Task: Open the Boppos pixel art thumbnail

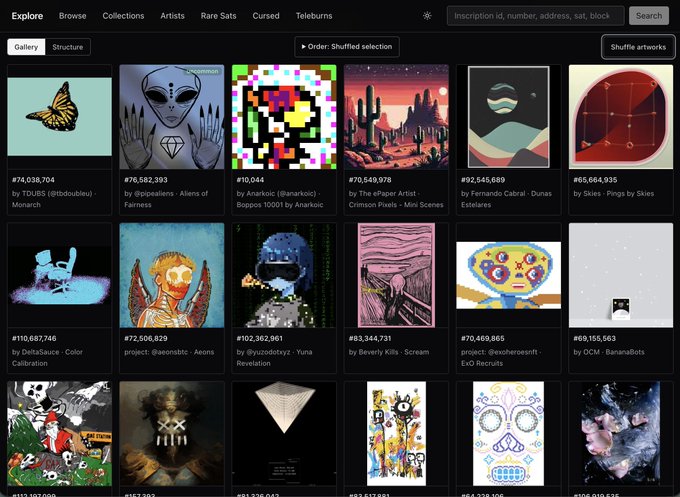Action: click(x=284, y=117)
